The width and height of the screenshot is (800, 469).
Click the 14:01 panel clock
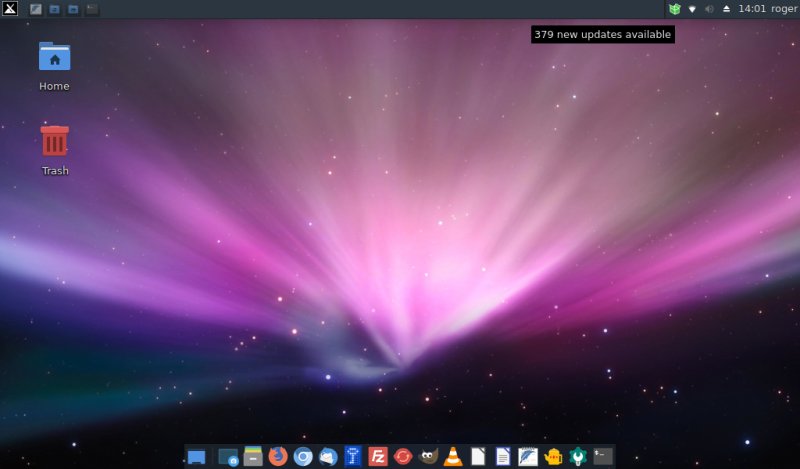click(752, 9)
